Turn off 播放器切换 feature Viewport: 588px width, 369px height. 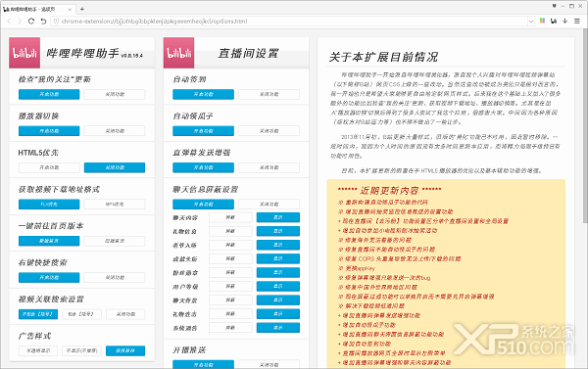pyautogui.click(x=115, y=131)
